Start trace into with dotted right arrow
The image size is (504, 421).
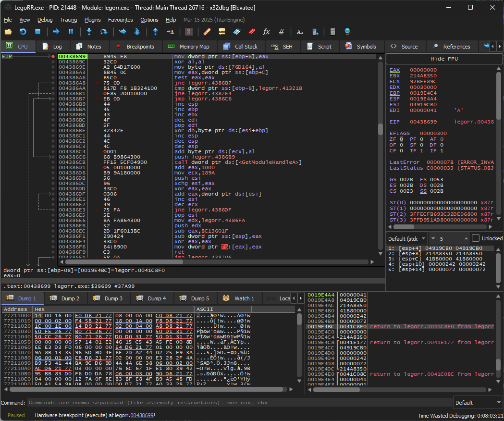(x=122, y=32)
